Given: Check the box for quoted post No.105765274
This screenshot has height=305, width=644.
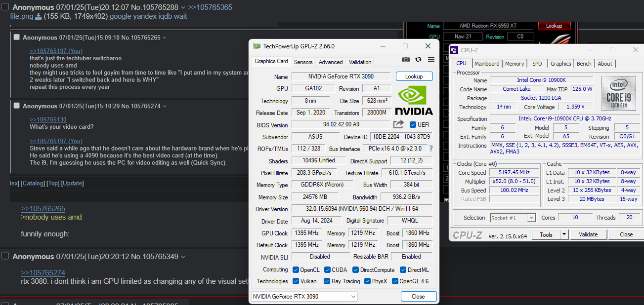Looking at the screenshot, I should (17, 106).
